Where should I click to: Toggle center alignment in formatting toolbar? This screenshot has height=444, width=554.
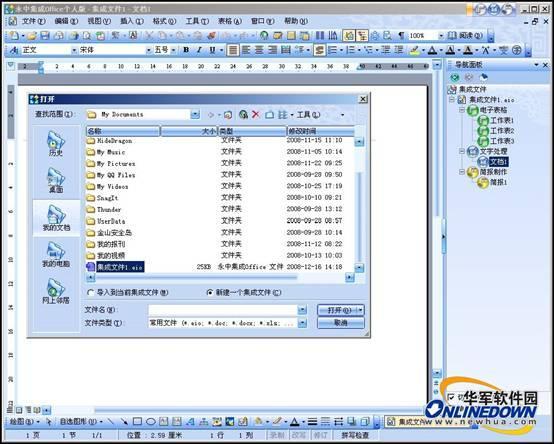click(259, 50)
